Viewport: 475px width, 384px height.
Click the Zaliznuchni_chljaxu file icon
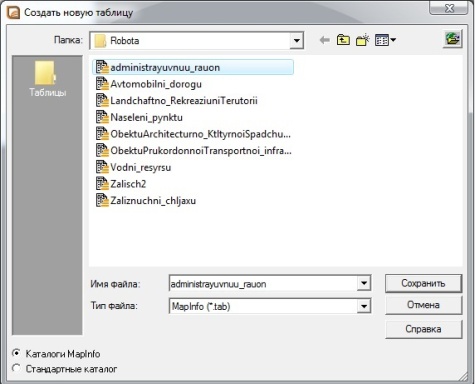coord(102,200)
